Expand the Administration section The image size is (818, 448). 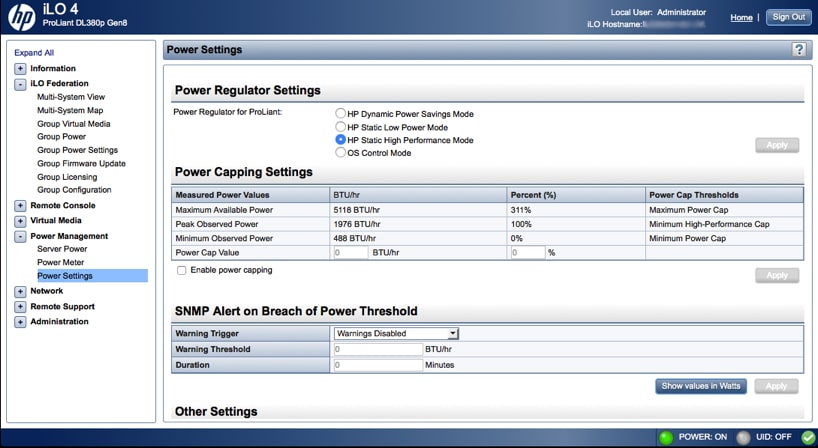point(20,322)
